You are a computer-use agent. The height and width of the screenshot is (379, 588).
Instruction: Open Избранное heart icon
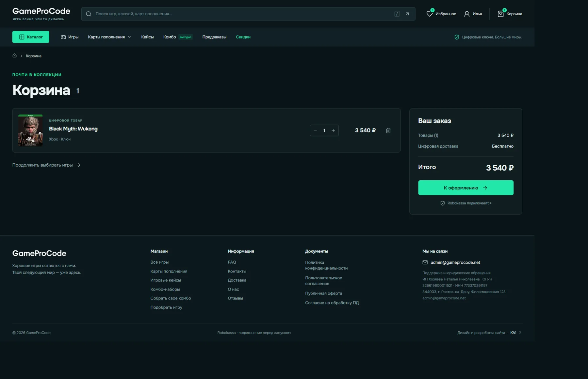coord(430,14)
